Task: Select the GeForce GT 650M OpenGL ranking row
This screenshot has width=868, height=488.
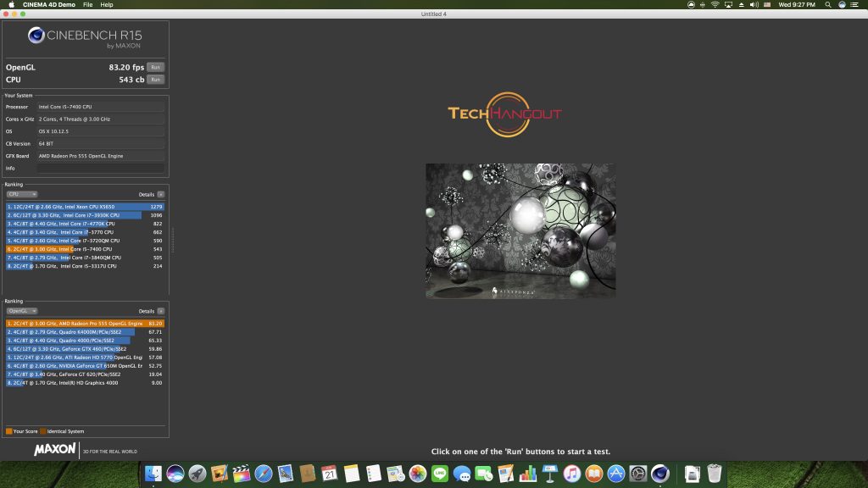Action: pyautogui.click(x=85, y=366)
